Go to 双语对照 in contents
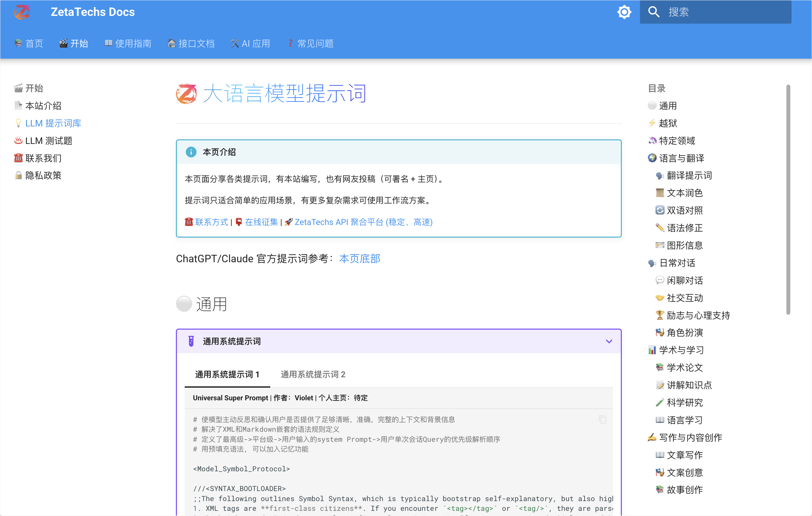812x516 pixels. (679, 211)
